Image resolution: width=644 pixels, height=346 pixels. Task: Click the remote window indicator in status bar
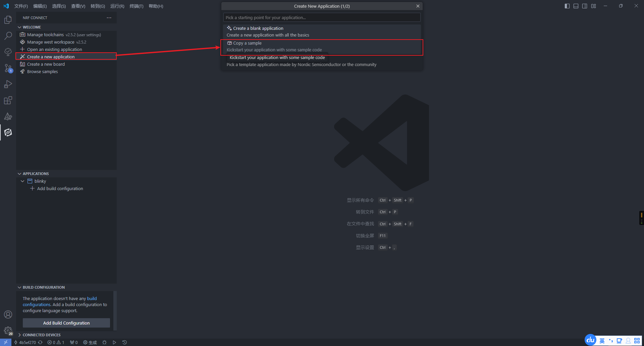click(6, 342)
